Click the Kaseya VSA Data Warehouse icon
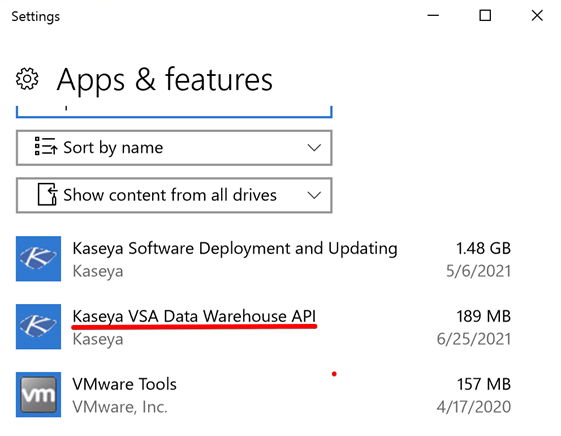The width and height of the screenshot is (561, 436). click(38, 327)
